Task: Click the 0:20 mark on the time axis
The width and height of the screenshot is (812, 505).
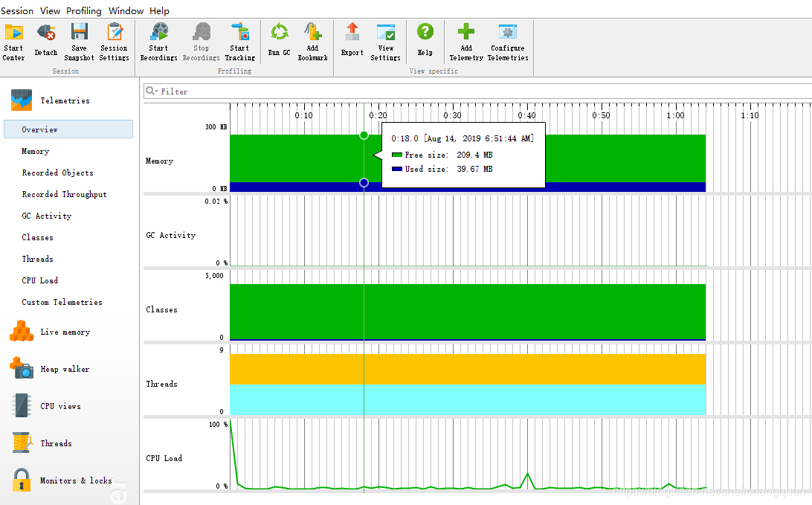Action: coord(378,115)
